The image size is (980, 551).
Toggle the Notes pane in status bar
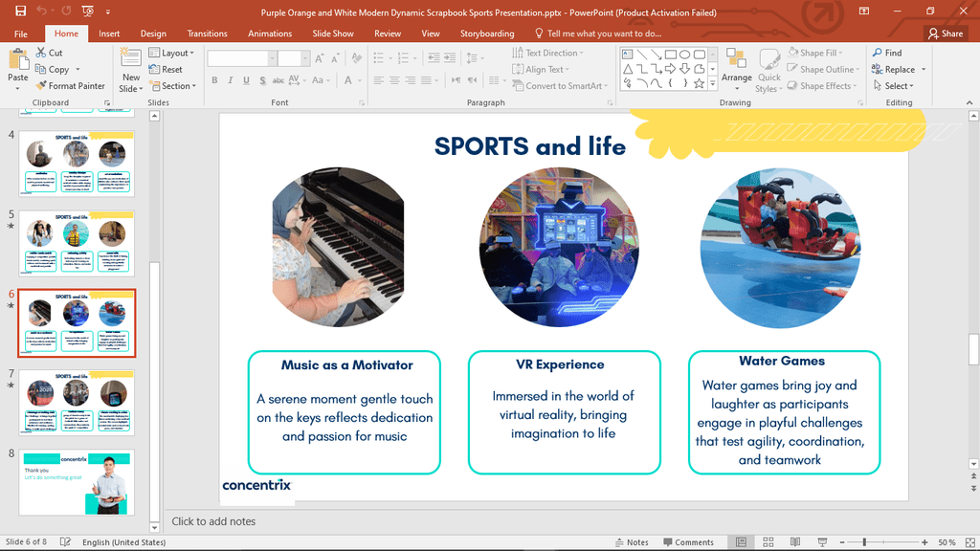tap(632, 542)
